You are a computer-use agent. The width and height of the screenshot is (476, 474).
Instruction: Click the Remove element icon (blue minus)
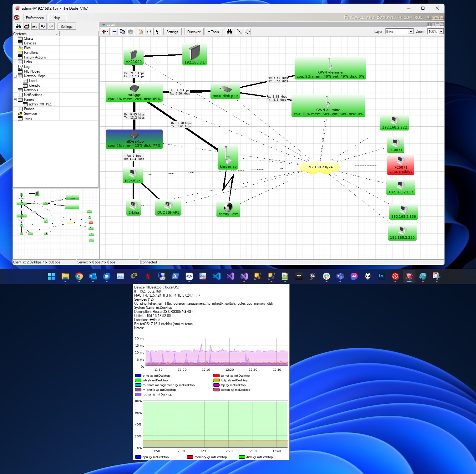[114, 31]
